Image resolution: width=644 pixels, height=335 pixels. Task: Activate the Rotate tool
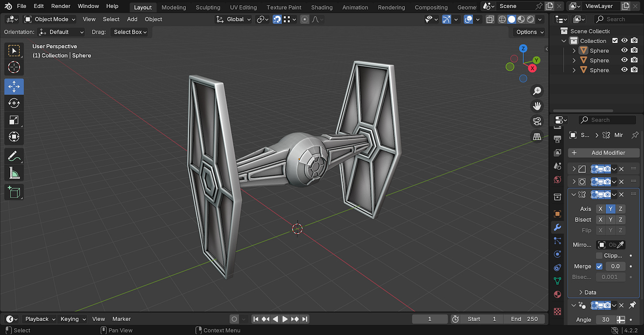point(14,103)
